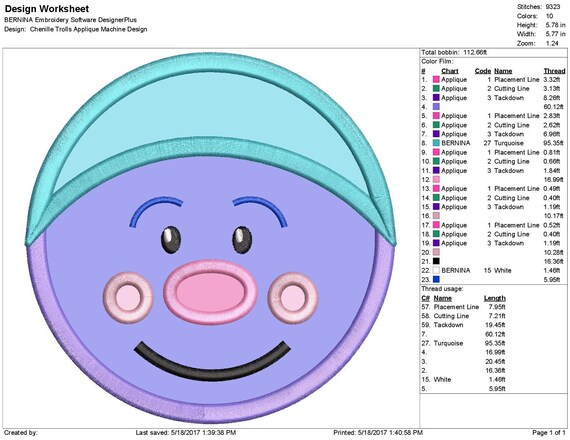Click the Stitches value 9323

pos(553,7)
